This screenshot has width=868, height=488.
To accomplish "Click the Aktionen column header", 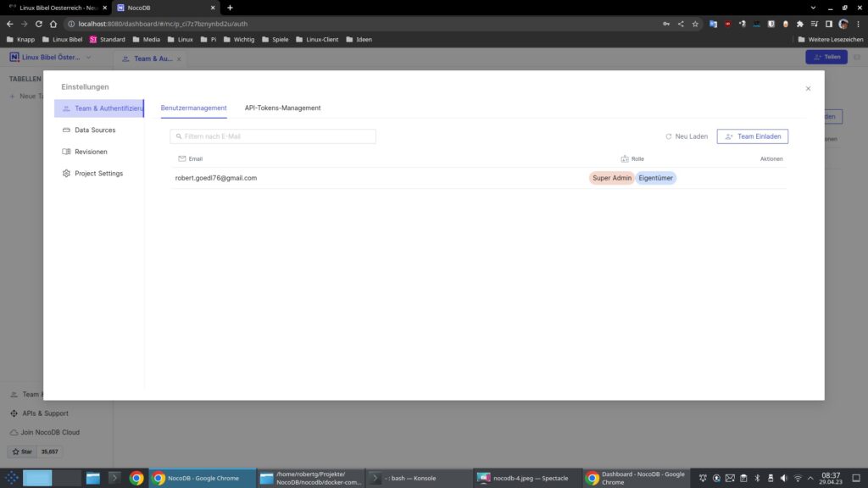I will (x=771, y=158).
